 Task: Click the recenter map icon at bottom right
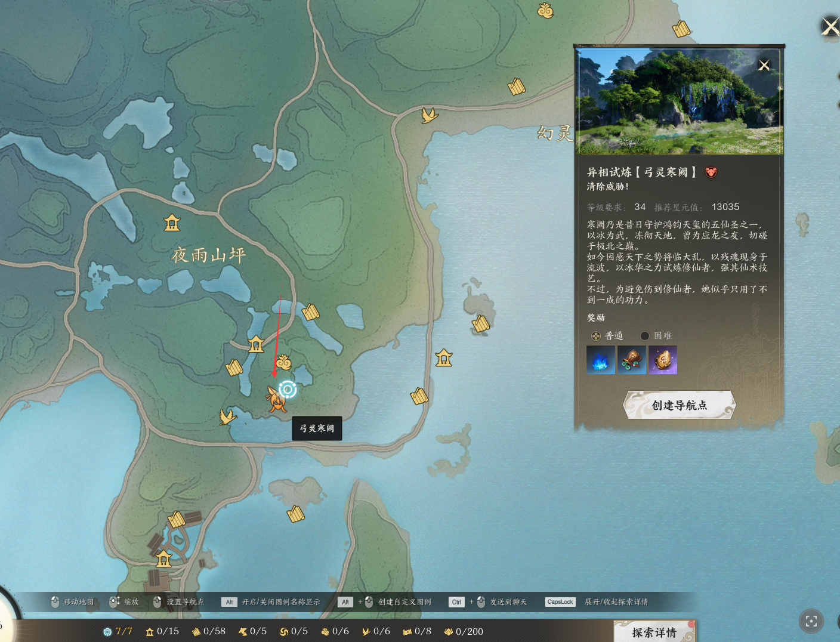(x=811, y=621)
